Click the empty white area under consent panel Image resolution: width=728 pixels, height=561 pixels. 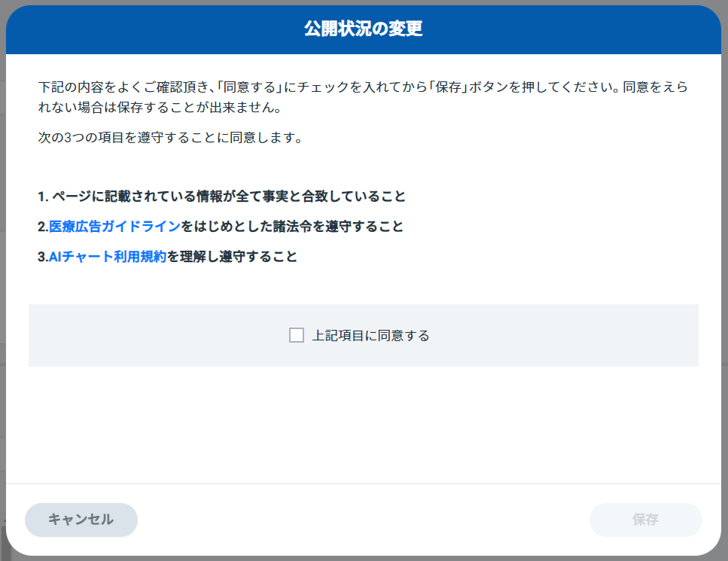pyautogui.click(x=364, y=425)
